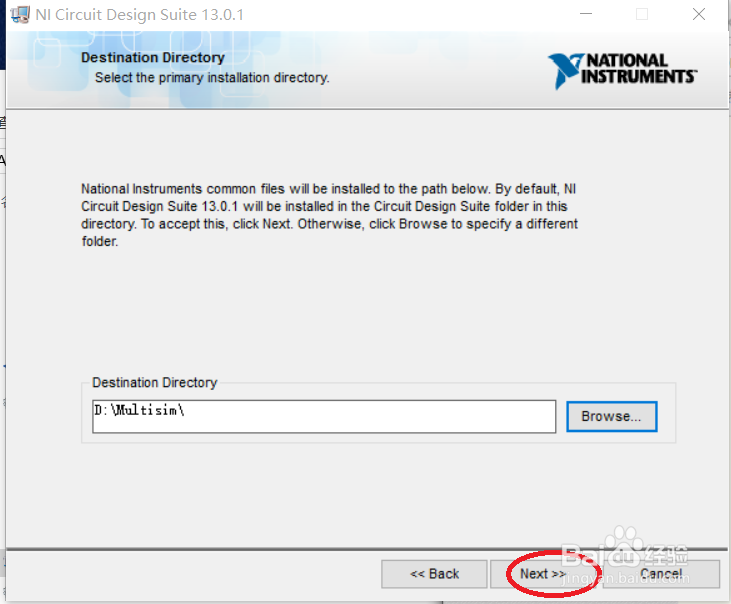Screen dimensions: 731x604
Task: Focus the Destination Directory path field
Action: pos(324,416)
